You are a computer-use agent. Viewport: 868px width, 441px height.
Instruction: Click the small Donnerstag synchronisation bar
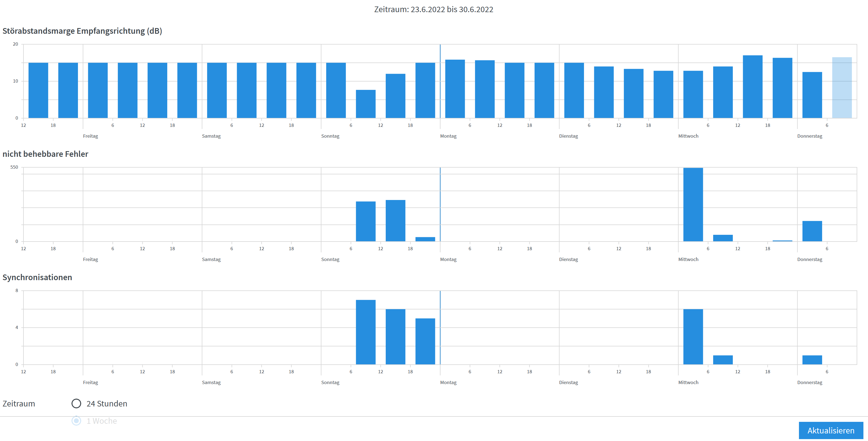pyautogui.click(x=812, y=360)
